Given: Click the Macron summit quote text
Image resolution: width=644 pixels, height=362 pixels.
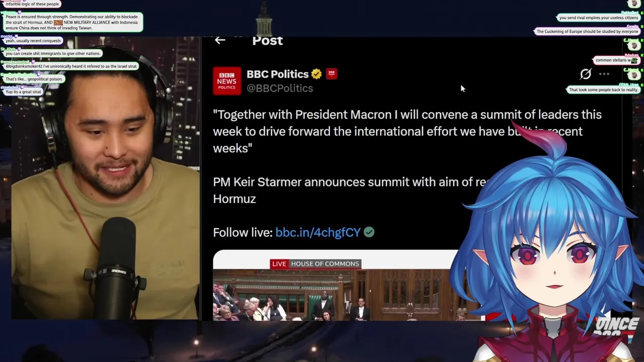Looking at the screenshot, I should [x=407, y=131].
